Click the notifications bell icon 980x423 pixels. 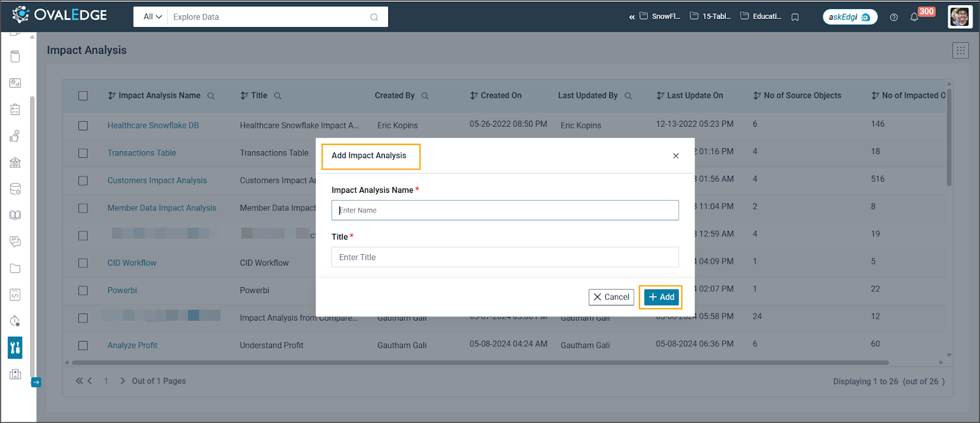point(914,17)
